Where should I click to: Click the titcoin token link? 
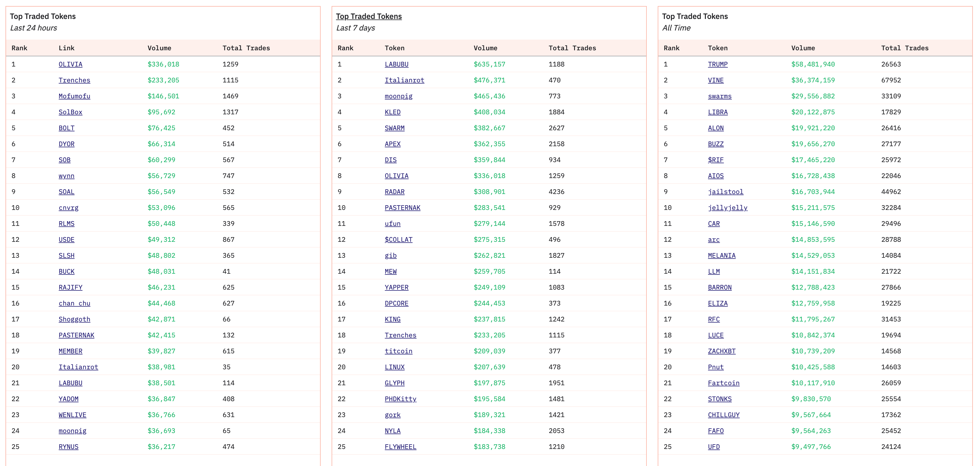click(398, 351)
